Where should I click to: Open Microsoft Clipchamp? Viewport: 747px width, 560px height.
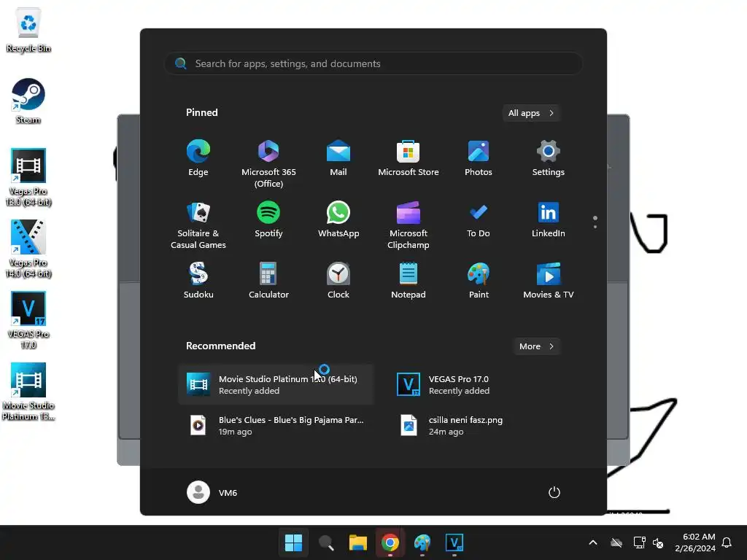coord(409,225)
